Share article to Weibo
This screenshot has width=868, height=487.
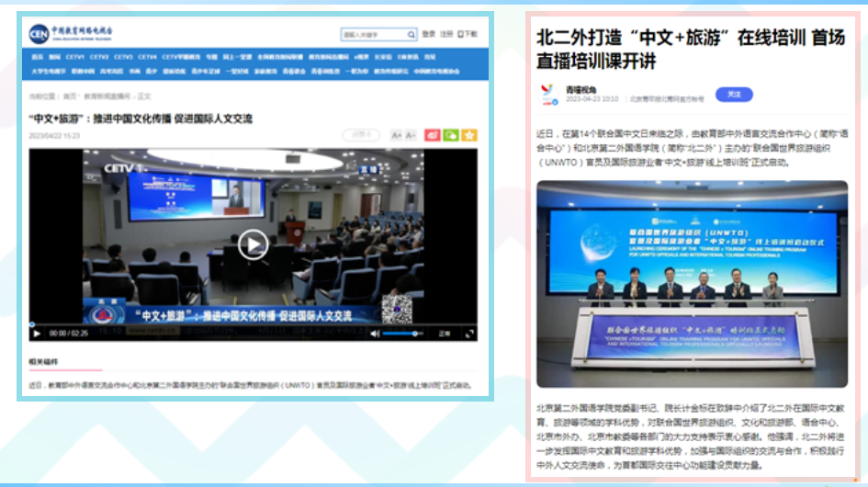point(433,135)
